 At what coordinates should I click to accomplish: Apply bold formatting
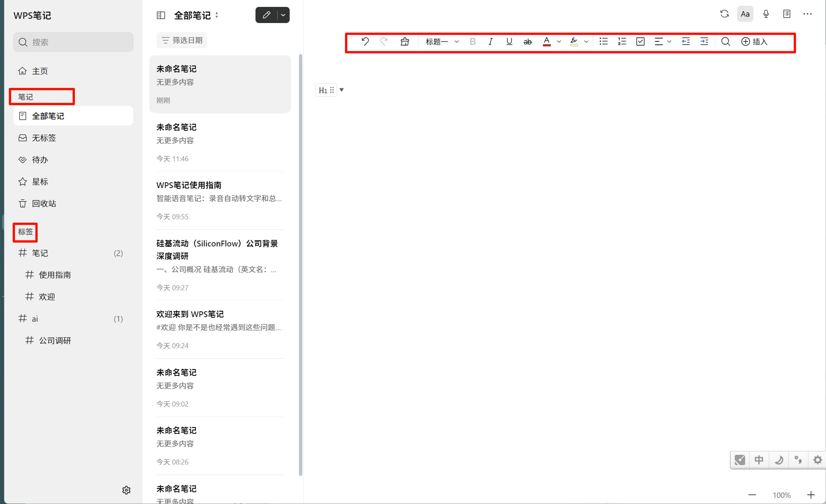tap(473, 41)
